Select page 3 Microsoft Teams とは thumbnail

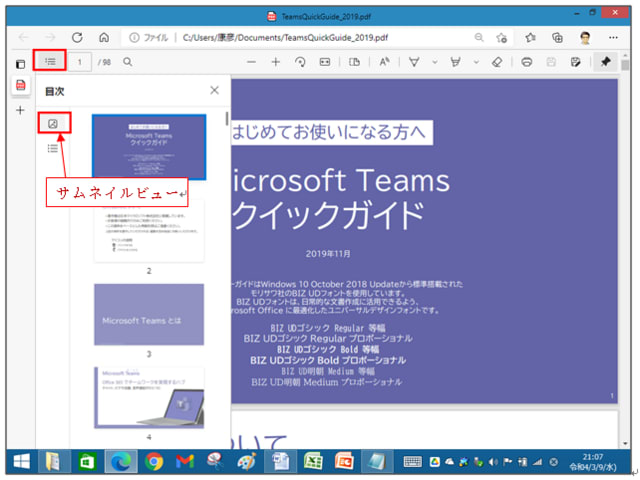point(149,314)
